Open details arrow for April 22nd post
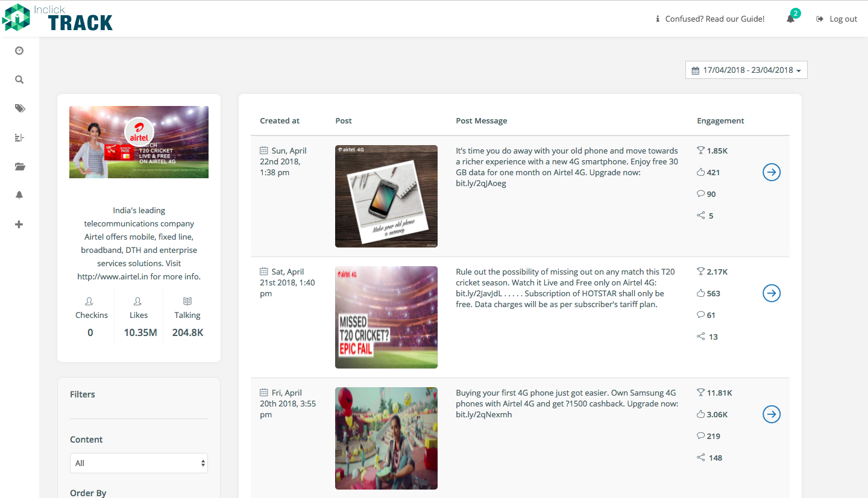868x498 pixels. [772, 172]
